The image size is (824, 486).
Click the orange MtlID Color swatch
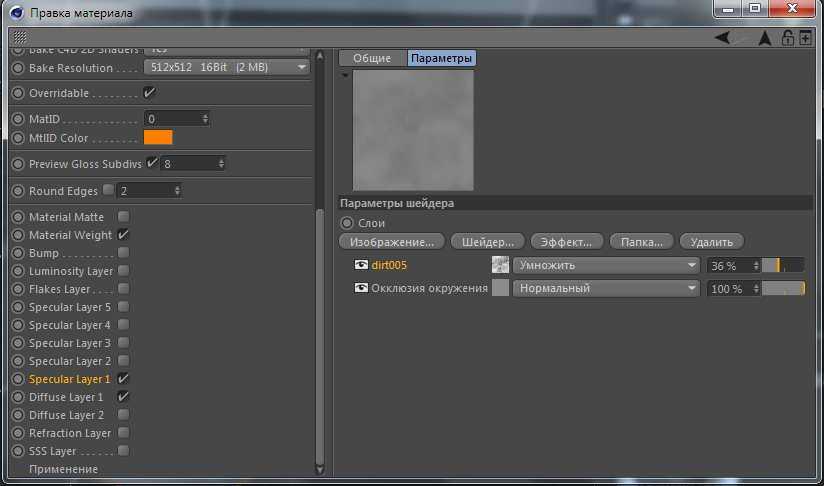[x=158, y=138]
